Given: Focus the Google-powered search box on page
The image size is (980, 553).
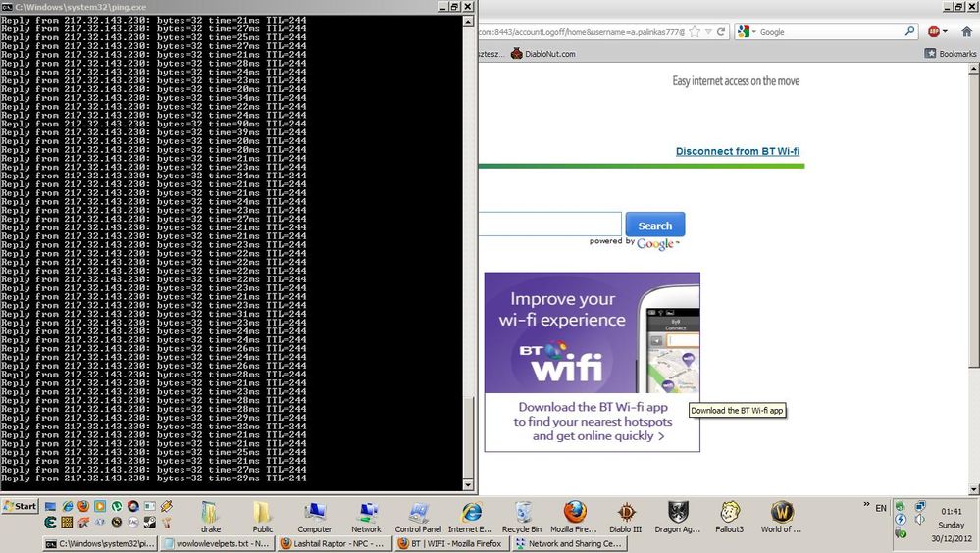Looking at the screenshot, I should pyautogui.click(x=550, y=224).
